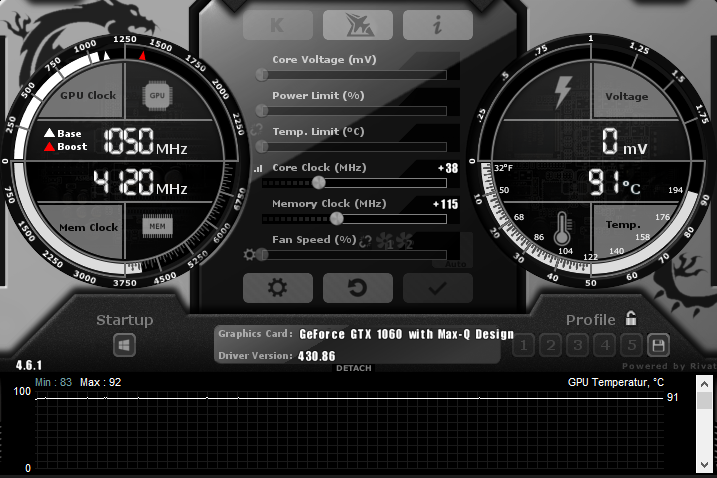
Task: Open the information i button
Action: (x=438, y=25)
